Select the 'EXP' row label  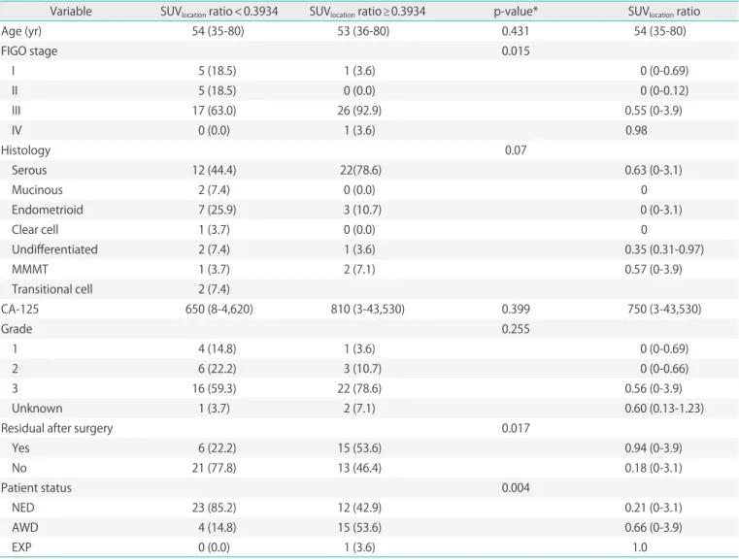(x=21, y=547)
